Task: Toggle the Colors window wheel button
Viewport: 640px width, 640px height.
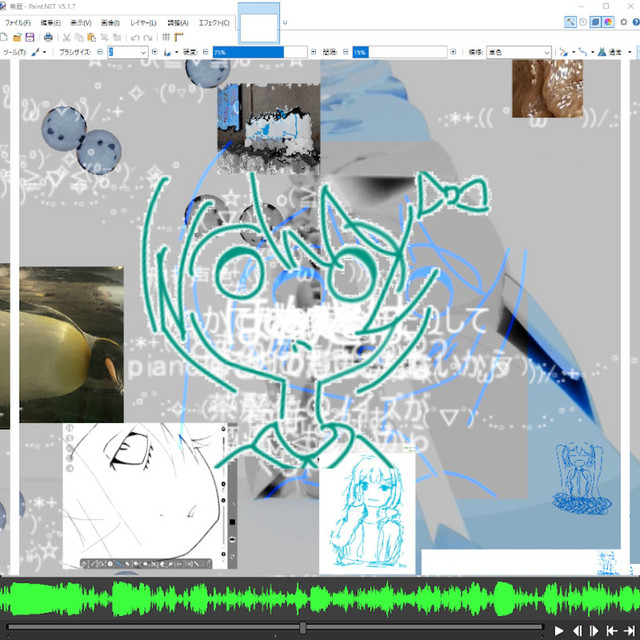Action: coord(607,22)
